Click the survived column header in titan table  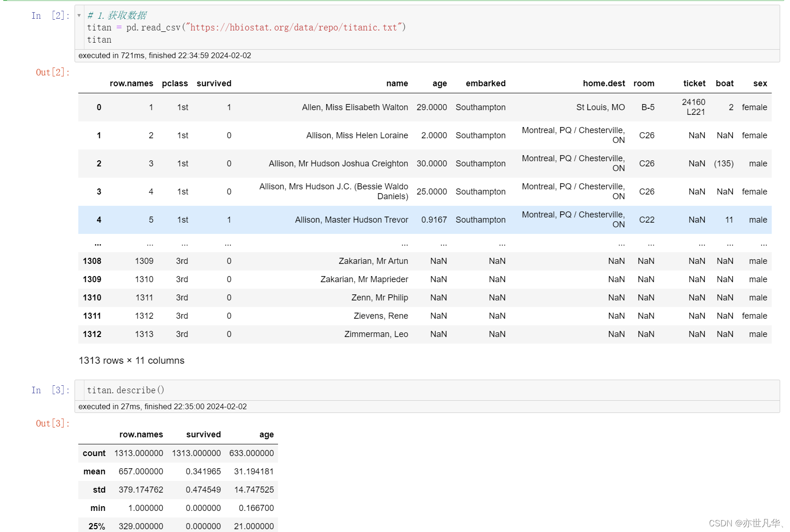(214, 83)
